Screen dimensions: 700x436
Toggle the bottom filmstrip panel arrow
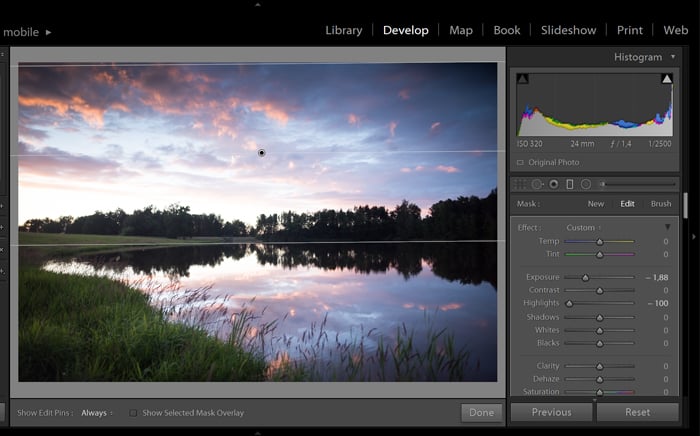click(x=258, y=433)
